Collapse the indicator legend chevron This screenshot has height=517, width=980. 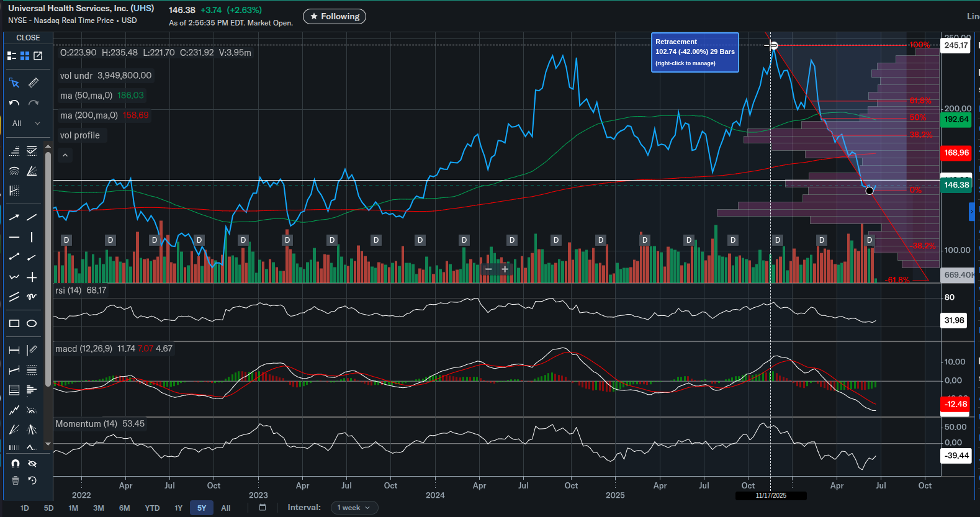(65, 155)
